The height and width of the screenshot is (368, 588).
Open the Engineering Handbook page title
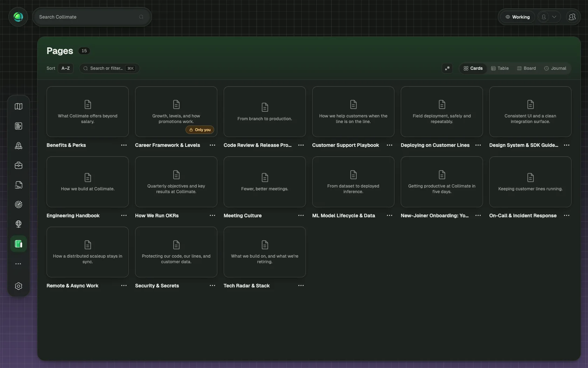click(x=73, y=216)
